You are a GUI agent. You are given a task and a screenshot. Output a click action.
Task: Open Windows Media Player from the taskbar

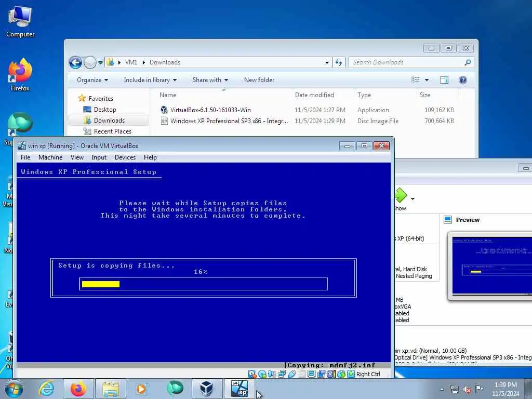[x=141, y=389]
